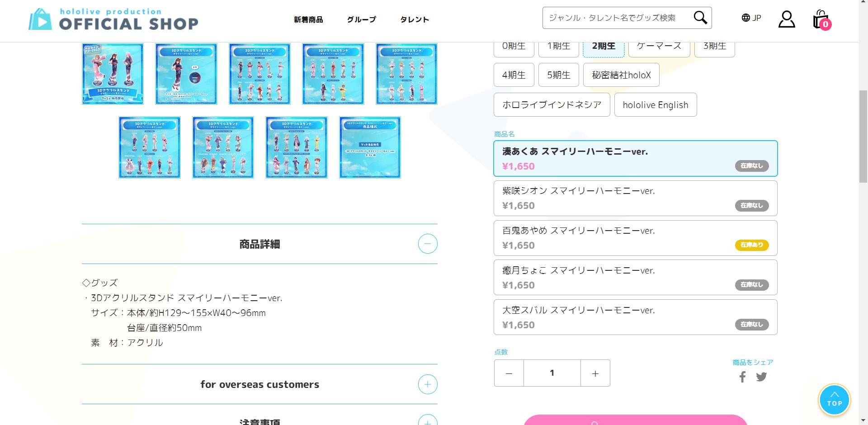868x425 pixels.
Task: Choose 湊あくあ スマイリーハーモニーver. product
Action: click(636, 159)
